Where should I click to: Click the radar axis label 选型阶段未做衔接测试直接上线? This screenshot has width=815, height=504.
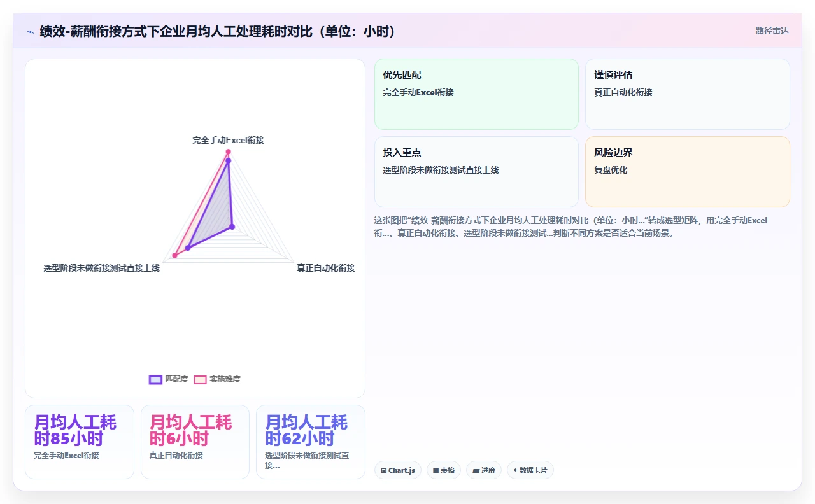[102, 268]
